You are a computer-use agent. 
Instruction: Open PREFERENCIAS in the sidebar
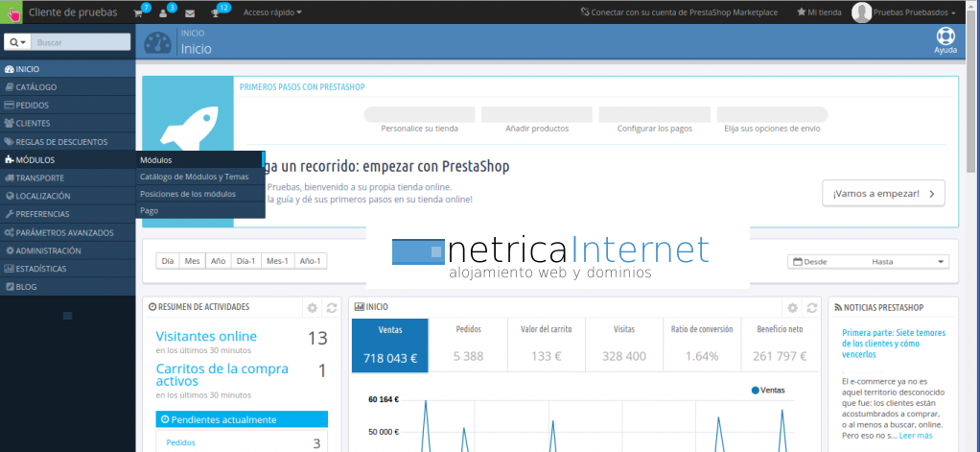click(x=67, y=214)
